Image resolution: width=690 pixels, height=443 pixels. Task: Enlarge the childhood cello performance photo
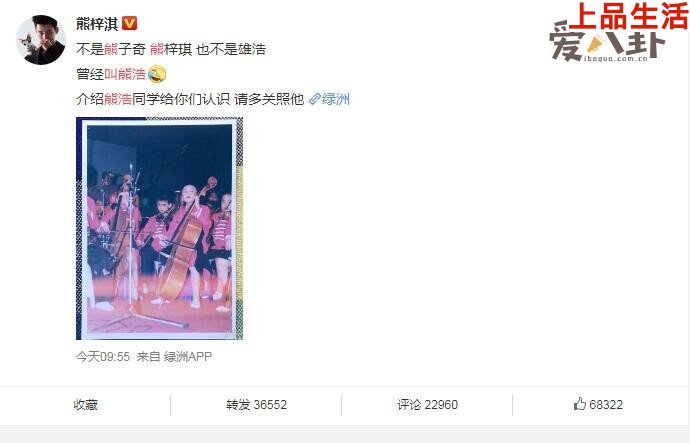(x=159, y=228)
